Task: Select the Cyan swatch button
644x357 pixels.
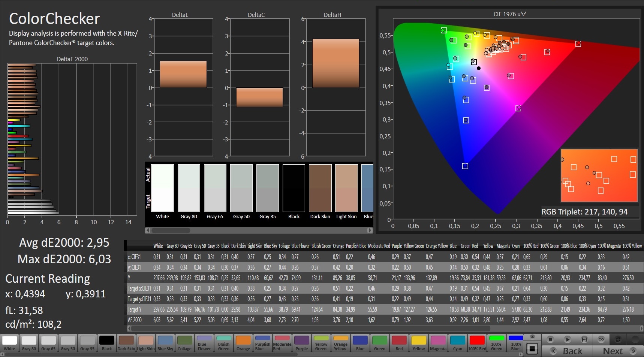Action: 458,343
